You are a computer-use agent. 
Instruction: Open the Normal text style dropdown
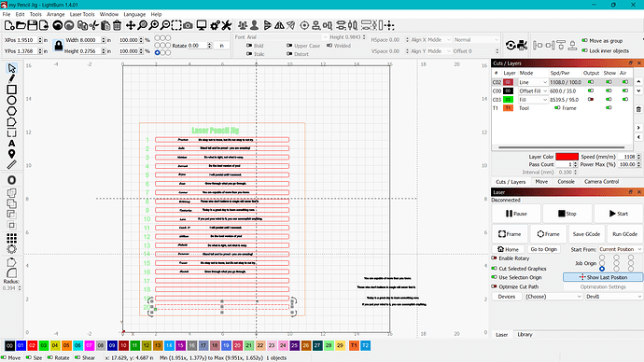476,40
